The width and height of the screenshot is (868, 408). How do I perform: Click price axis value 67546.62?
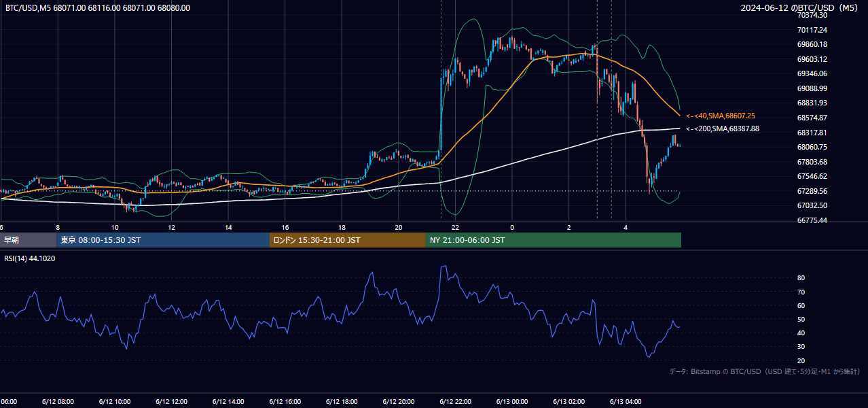pyautogui.click(x=812, y=176)
